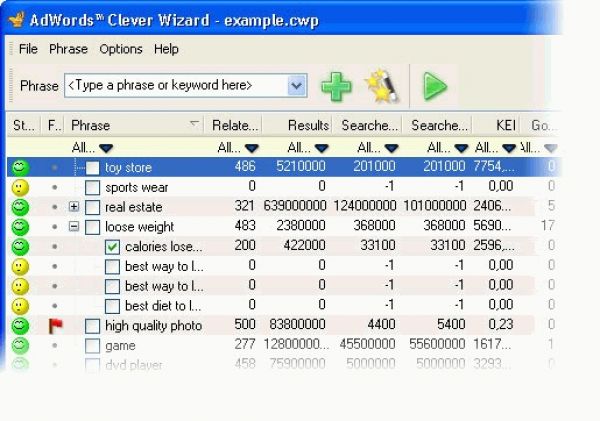Enable the high quality photo checkbox

point(92,325)
